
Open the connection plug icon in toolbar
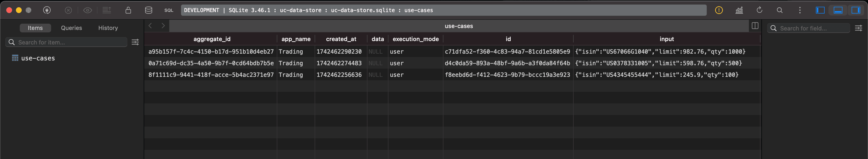point(47,10)
